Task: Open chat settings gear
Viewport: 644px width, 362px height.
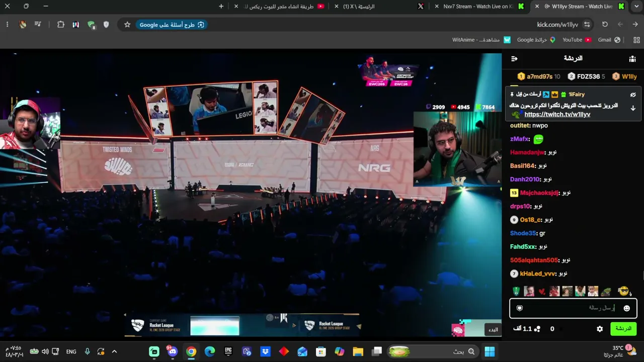Action: [x=600, y=329]
